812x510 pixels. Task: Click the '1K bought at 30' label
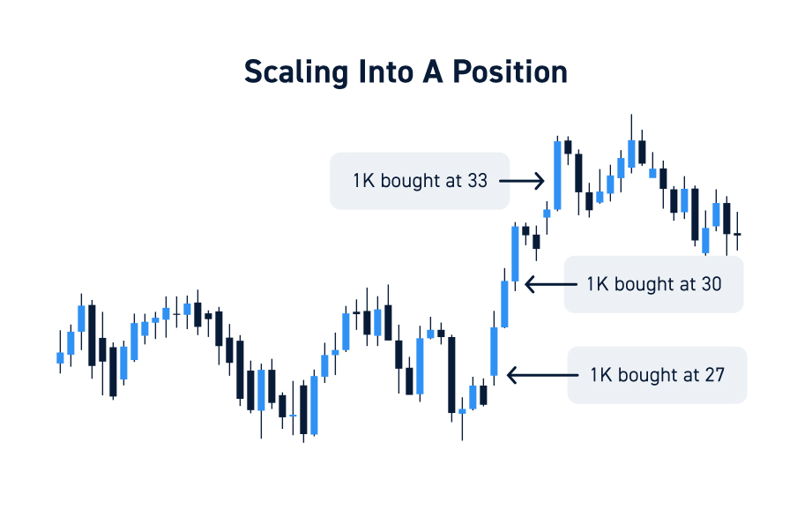653,284
